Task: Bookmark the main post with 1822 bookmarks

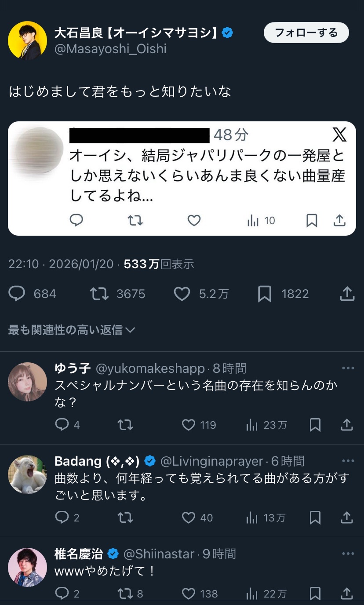Action: [265, 294]
